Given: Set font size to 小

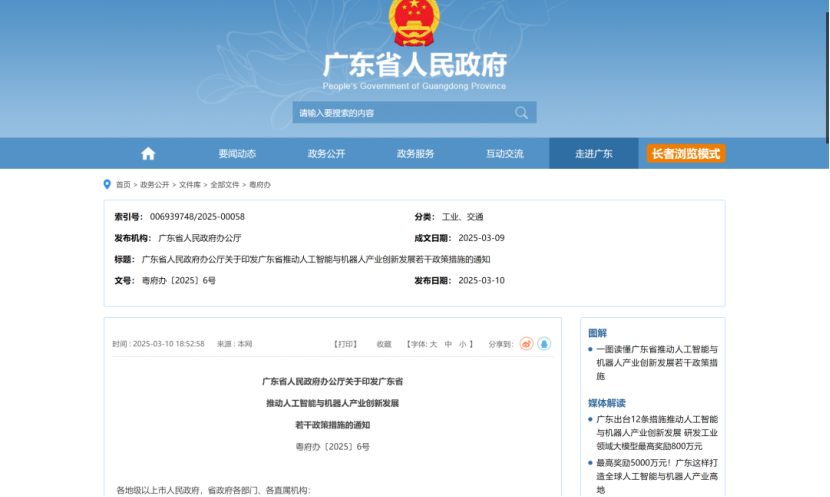Looking at the screenshot, I should pyautogui.click(x=463, y=344).
